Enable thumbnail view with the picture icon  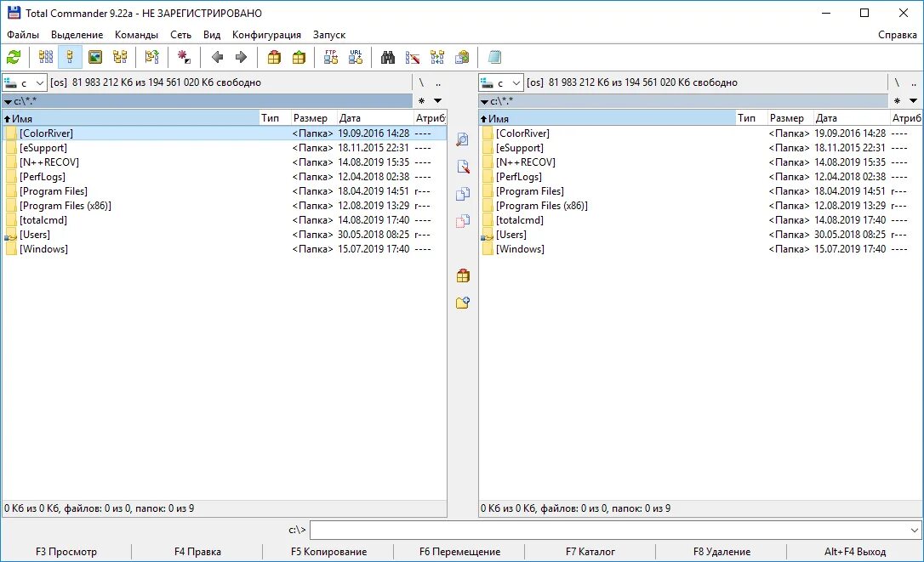point(95,57)
